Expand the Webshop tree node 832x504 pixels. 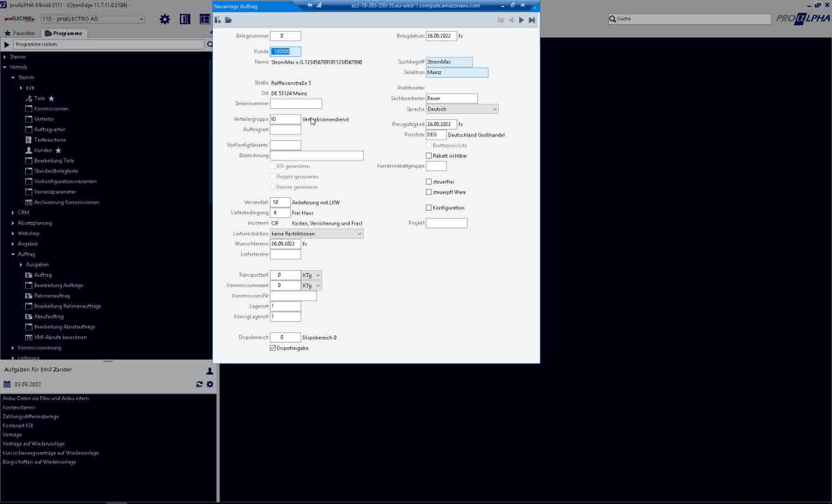13,233
